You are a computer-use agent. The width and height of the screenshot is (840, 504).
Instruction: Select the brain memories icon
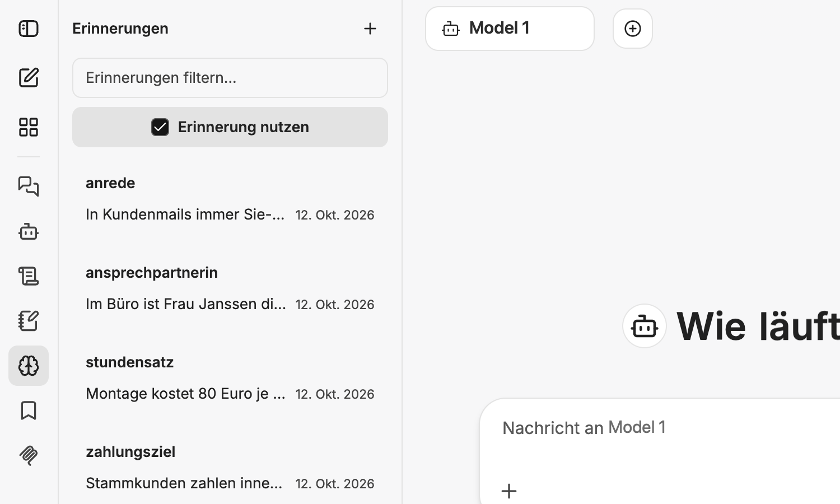29,366
